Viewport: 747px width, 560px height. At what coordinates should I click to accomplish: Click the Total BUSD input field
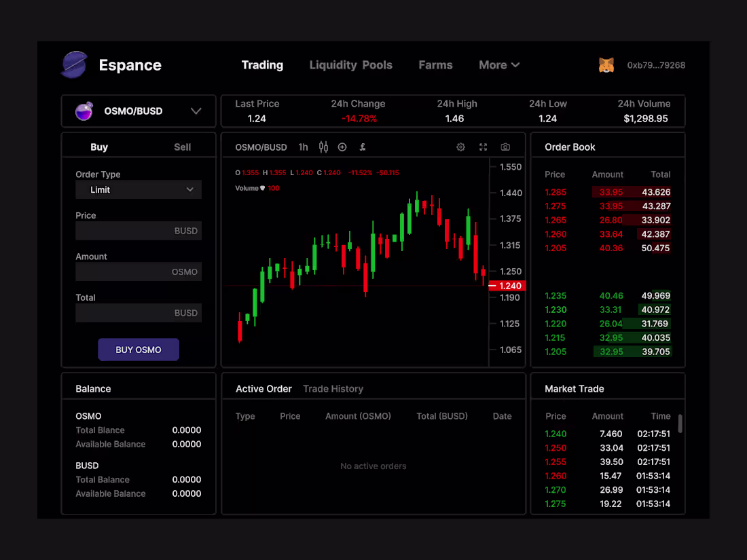(x=139, y=313)
